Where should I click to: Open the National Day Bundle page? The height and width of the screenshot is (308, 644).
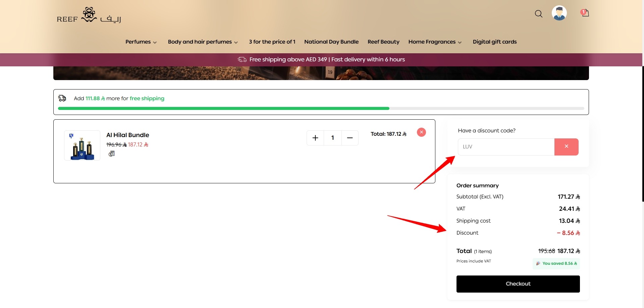click(331, 42)
